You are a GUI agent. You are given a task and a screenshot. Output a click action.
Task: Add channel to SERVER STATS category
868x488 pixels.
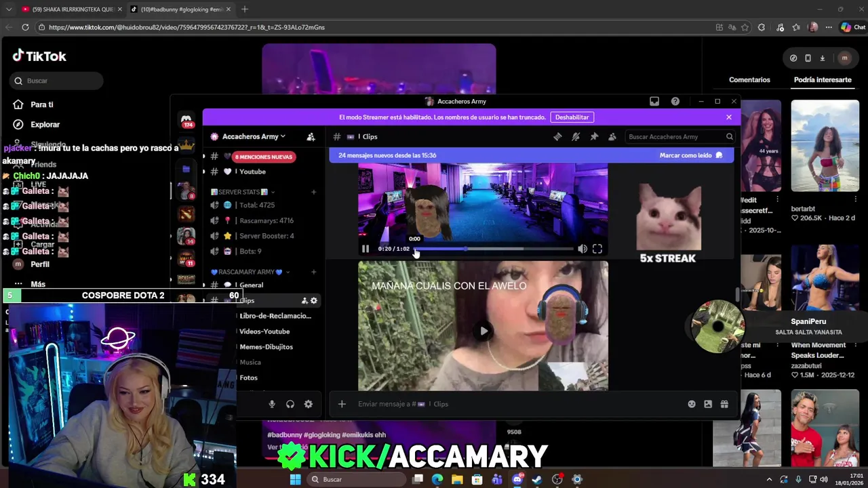[x=313, y=192]
